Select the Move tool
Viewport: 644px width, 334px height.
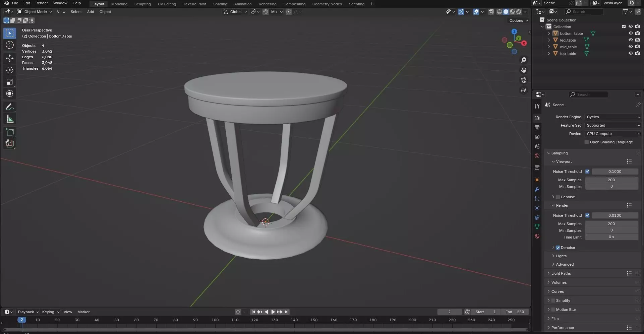click(x=10, y=58)
